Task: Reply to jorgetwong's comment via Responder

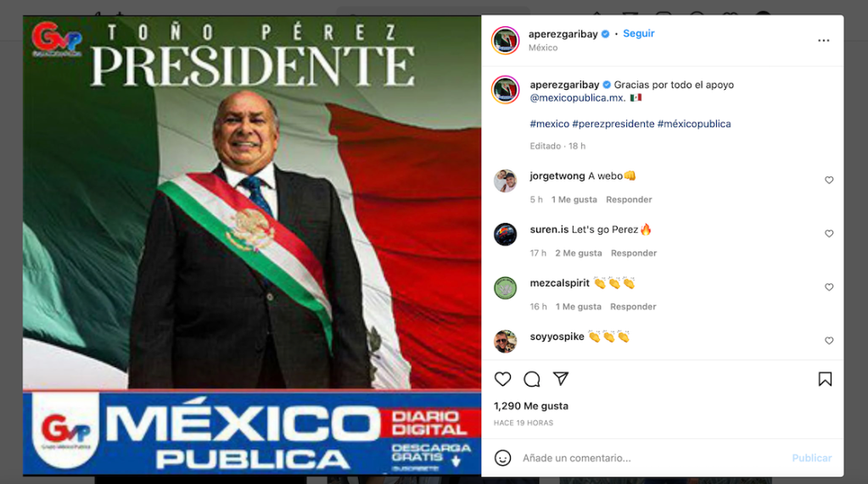Action: coord(629,200)
